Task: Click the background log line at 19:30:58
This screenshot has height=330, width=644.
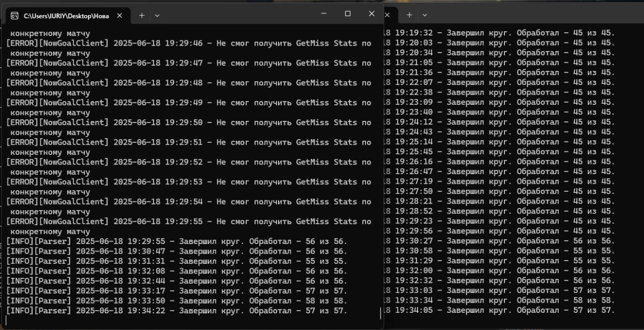Action: pyautogui.click(x=499, y=251)
